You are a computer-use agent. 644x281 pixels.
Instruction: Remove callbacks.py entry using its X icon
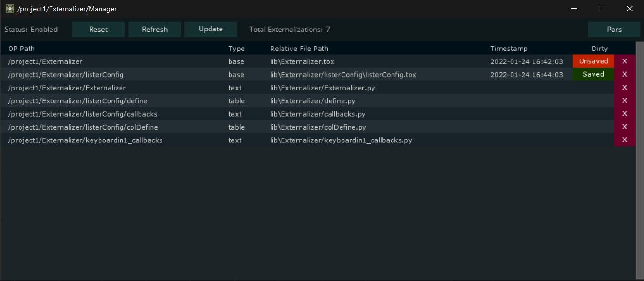point(624,114)
